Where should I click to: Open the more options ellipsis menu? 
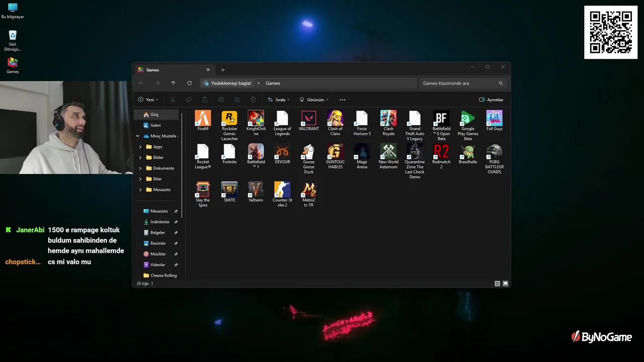coord(343,100)
